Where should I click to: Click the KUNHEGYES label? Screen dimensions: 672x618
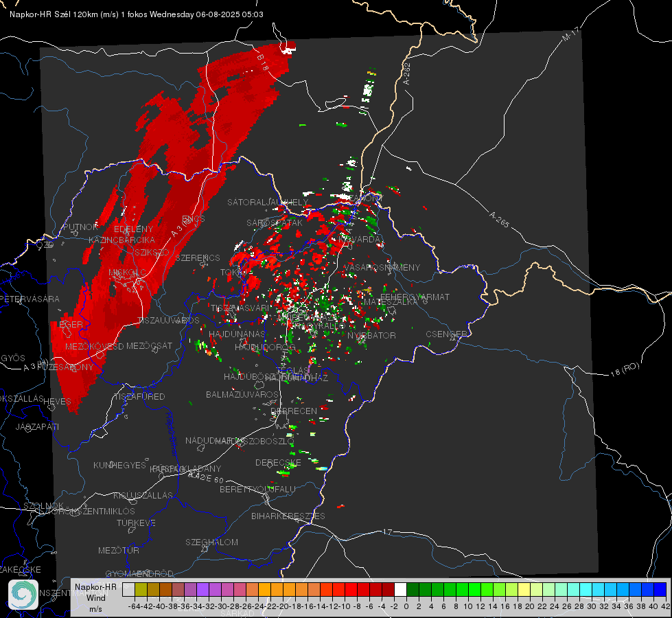click(x=119, y=466)
